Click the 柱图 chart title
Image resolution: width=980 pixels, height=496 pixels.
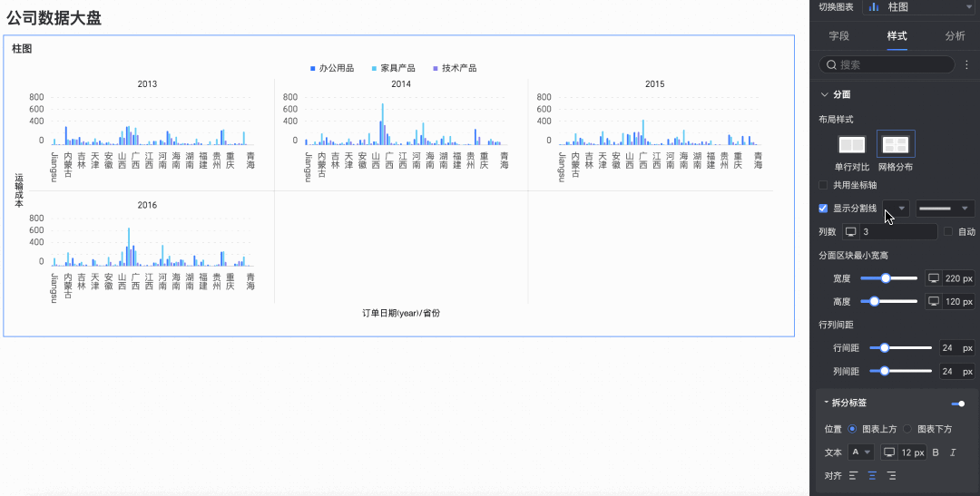click(22, 49)
